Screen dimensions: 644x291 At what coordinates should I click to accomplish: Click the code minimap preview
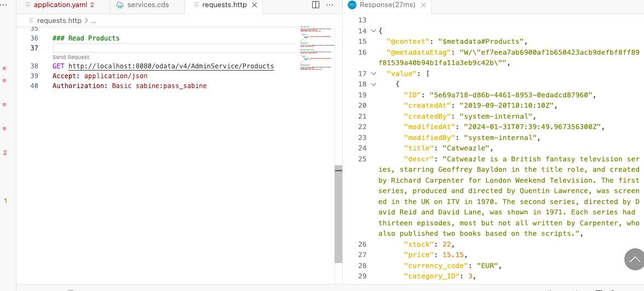click(317, 48)
